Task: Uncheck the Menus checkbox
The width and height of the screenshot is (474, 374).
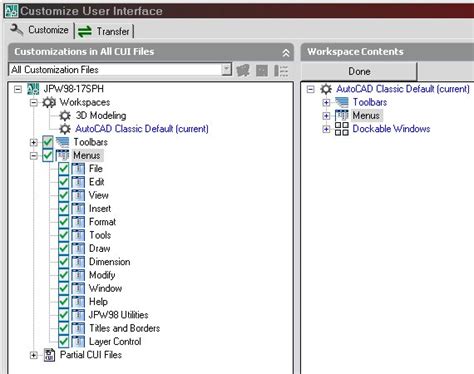Action: point(48,155)
